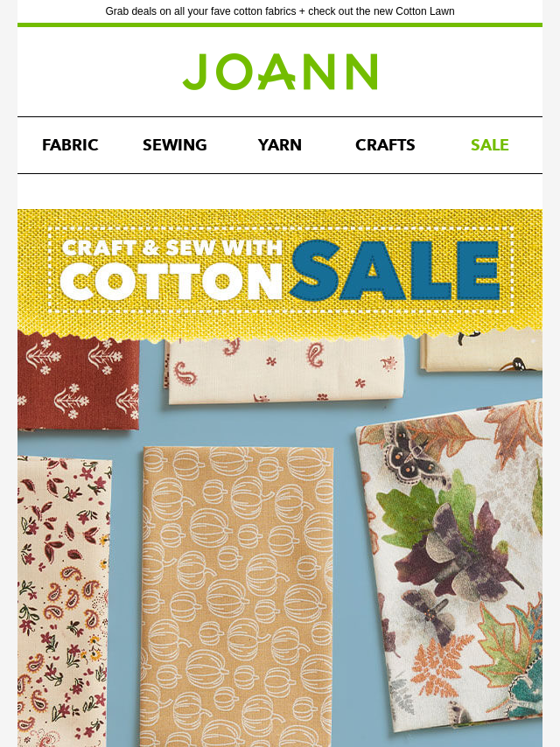Click the Craft & Sew with Cotton Sale banner
560x747 pixels.
click(280, 271)
